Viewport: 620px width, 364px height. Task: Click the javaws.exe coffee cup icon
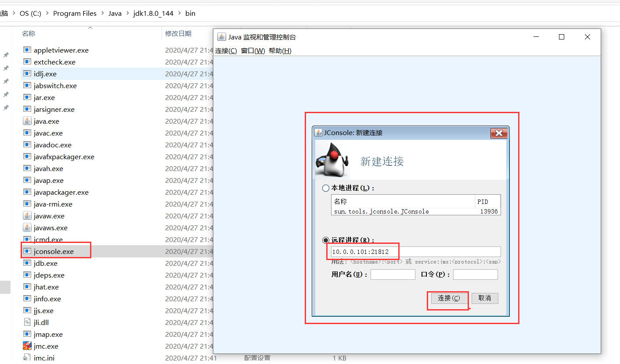coord(27,228)
